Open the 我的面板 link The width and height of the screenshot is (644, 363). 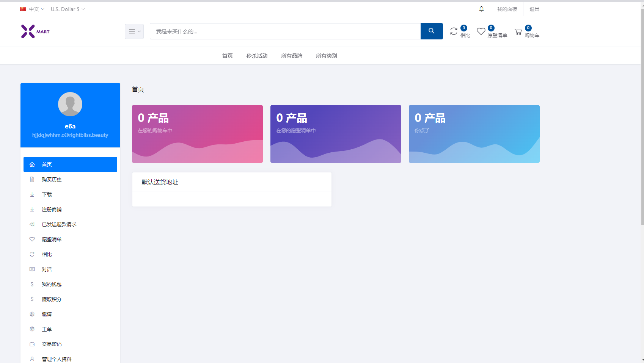[507, 9]
